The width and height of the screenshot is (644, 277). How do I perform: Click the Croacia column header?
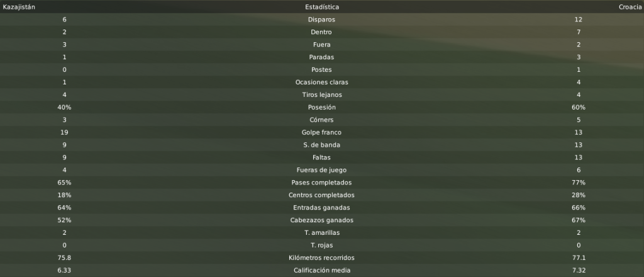(630, 7)
